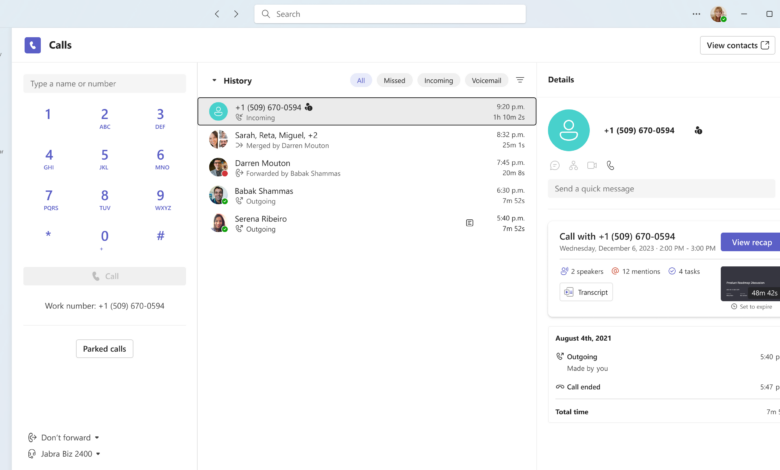The image size is (780, 470).
Task: Select the Incoming history filter
Action: pyautogui.click(x=439, y=81)
